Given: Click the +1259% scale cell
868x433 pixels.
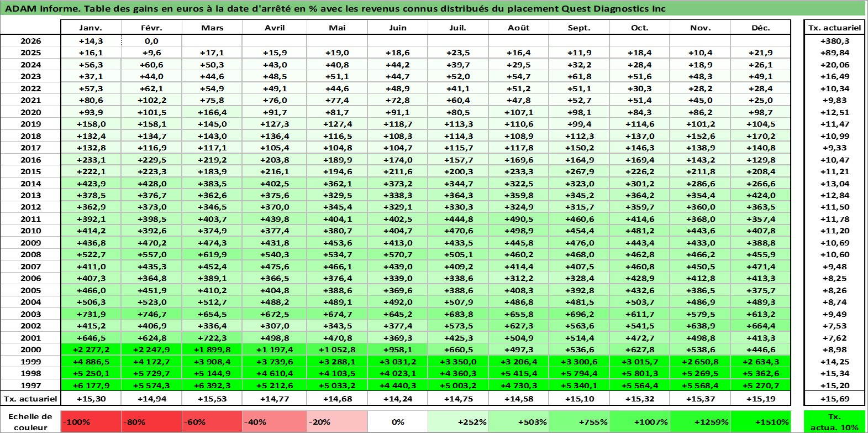Looking at the screenshot, I should (700, 422).
